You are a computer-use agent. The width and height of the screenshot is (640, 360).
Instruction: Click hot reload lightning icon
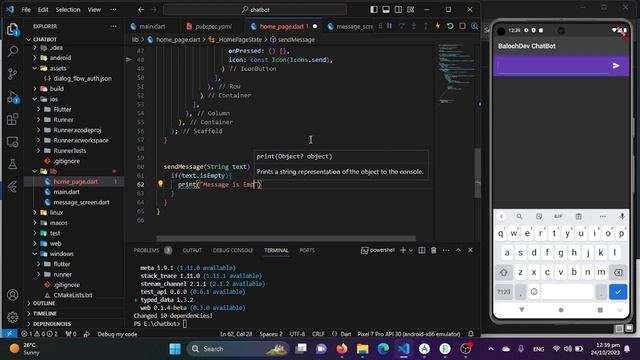click(x=438, y=26)
